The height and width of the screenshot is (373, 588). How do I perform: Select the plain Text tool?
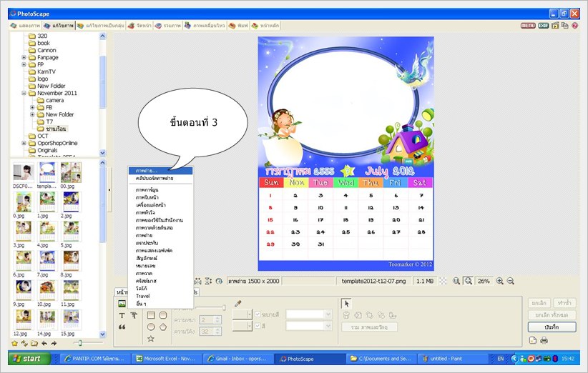click(x=122, y=316)
